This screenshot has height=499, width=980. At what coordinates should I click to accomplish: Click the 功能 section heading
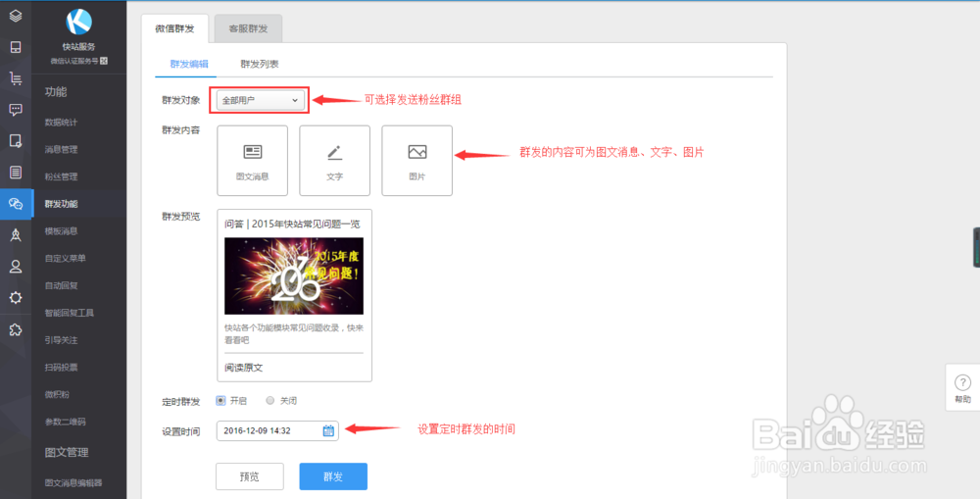(56, 92)
